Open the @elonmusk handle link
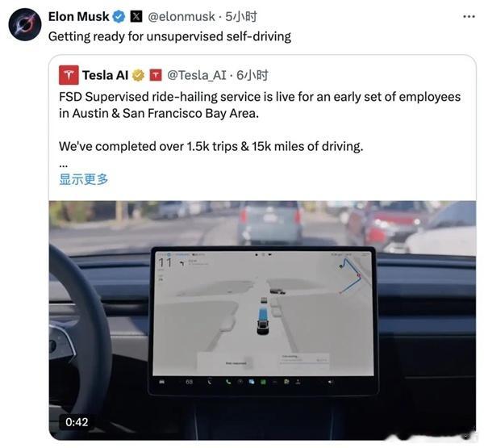 [x=181, y=17]
